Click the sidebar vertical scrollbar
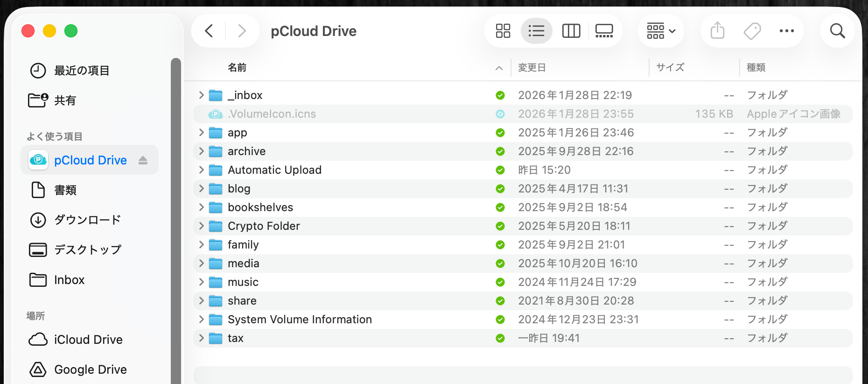Image resolution: width=868 pixels, height=384 pixels. point(175,220)
